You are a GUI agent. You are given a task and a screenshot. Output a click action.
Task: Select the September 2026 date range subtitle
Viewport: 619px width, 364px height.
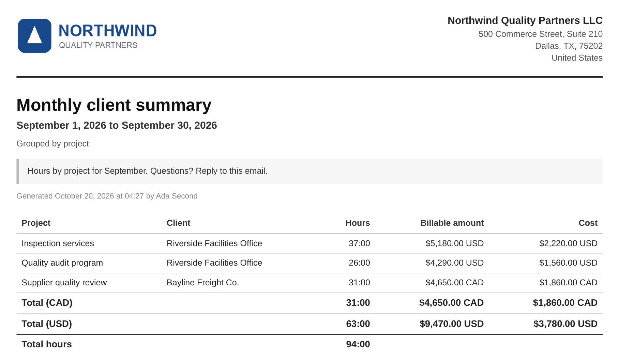click(117, 125)
